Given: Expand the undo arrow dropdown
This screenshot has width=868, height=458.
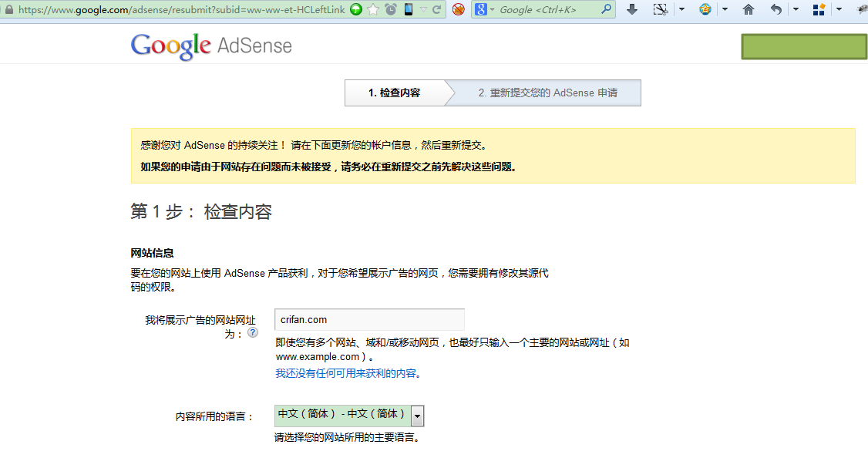Looking at the screenshot, I should [796, 9].
